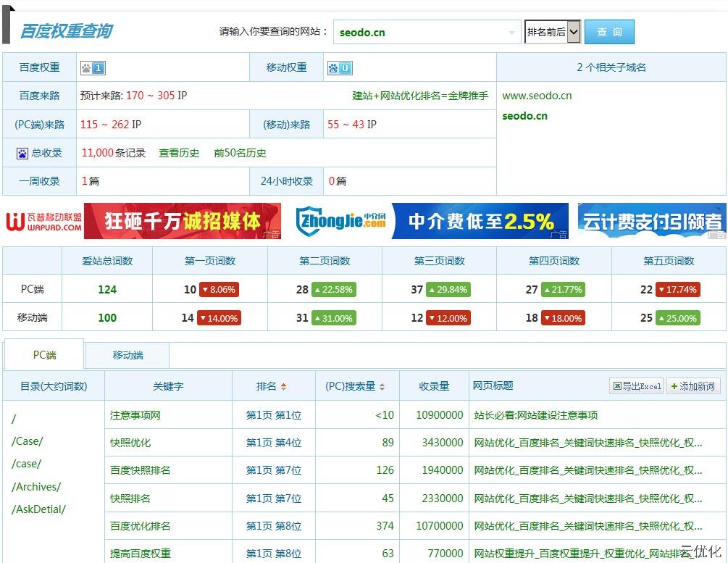Select the /AskDetial/ directory entry
The height and width of the screenshot is (563, 728).
(38, 509)
